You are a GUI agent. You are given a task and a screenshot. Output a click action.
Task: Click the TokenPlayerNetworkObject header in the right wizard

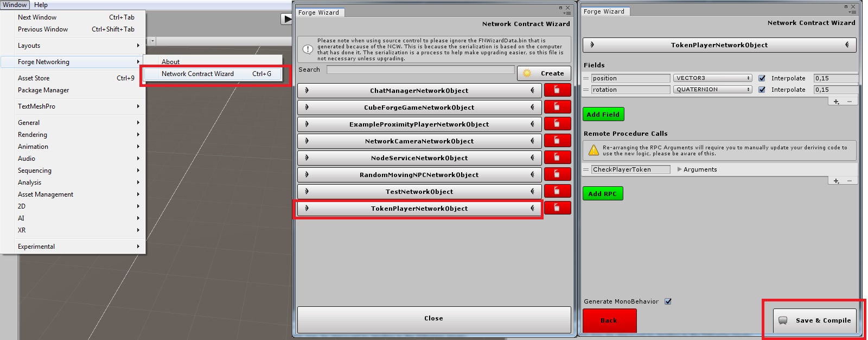pyautogui.click(x=719, y=45)
